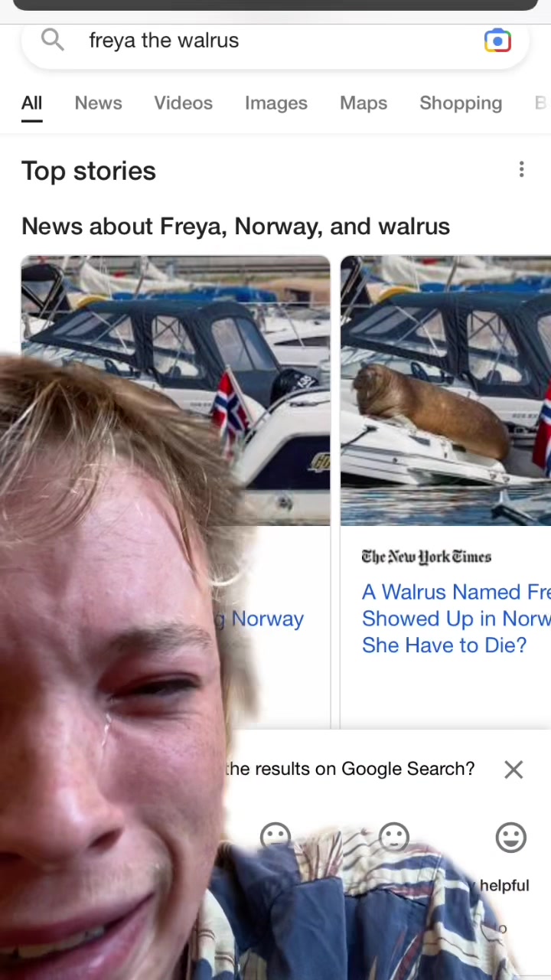Go to the Shopping tab
The width and height of the screenshot is (551, 980).
[x=461, y=103]
